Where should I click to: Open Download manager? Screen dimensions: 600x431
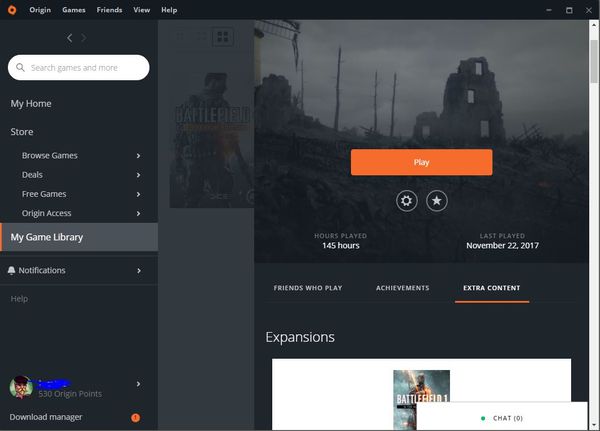46,417
